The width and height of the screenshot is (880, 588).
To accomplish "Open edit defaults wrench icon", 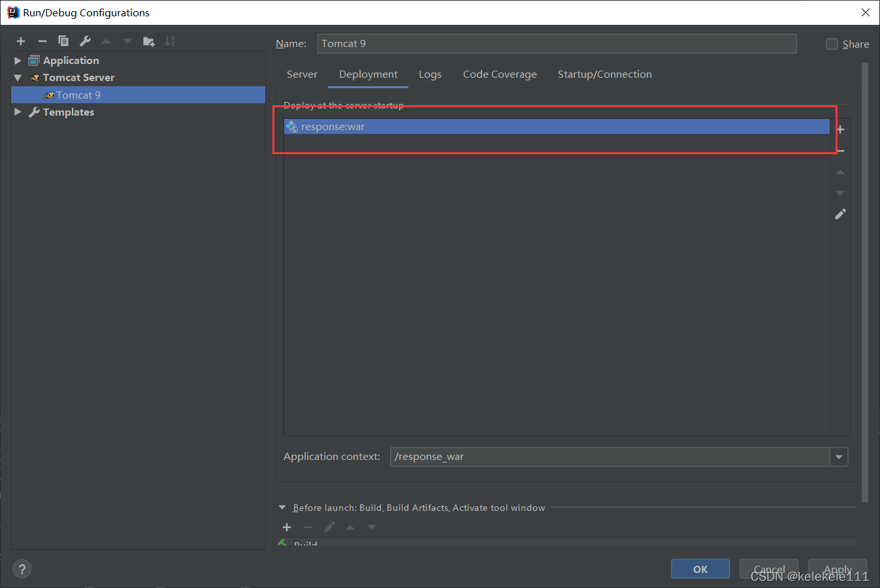I will pyautogui.click(x=85, y=41).
